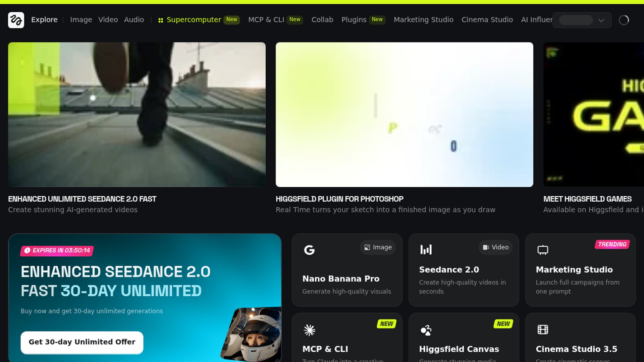
Task: Click the 'Expires in' countdown badge
Action: [57, 250]
